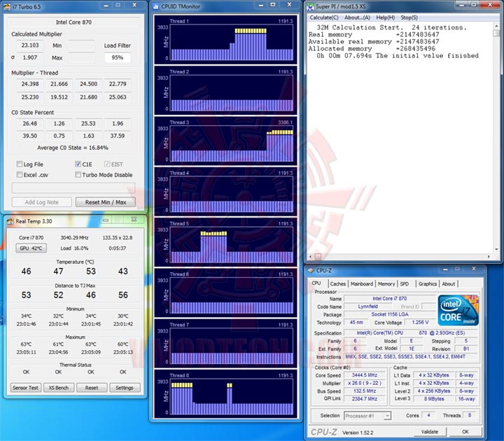This screenshot has height=441, width=504.
Task: Click Stop(S) in Super PI menu
Action: pyautogui.click(x=409, y=17)
